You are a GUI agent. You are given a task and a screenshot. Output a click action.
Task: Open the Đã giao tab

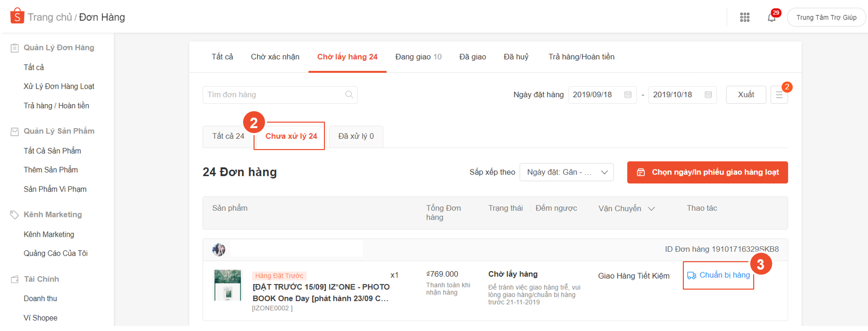pyautogui.click(x=473, y=57)
